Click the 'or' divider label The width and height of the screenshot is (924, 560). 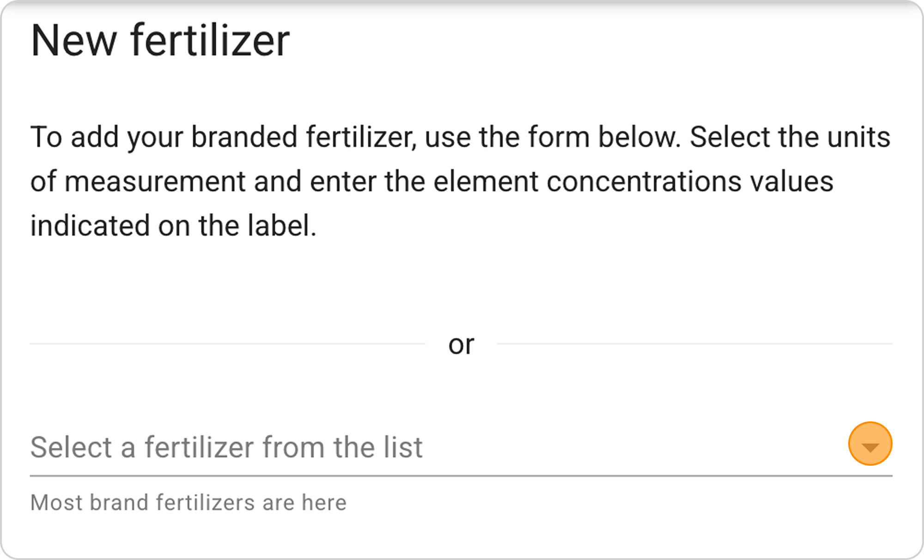click(461, 345)
